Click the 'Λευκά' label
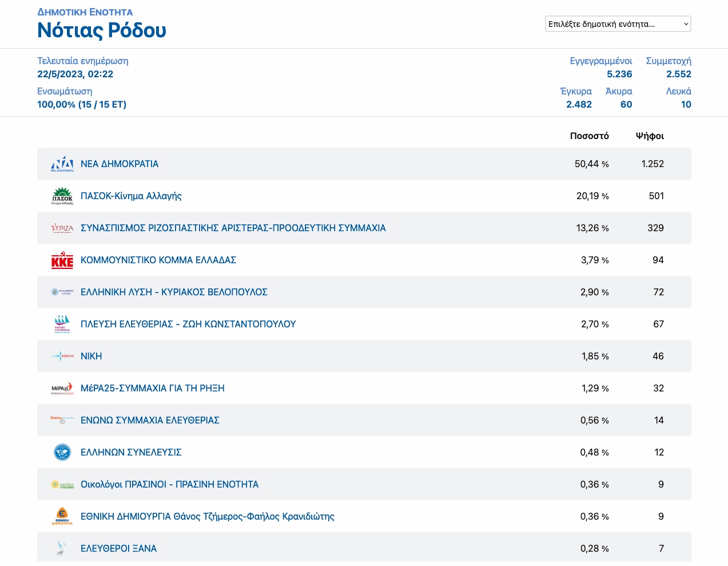This screenshot has width=728, height=566. pos(679,91)
